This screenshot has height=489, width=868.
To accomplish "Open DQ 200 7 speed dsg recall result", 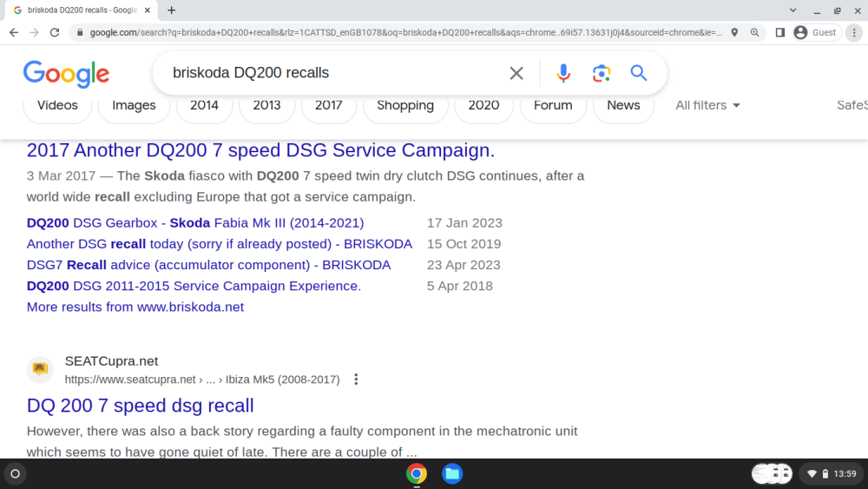I will click(x=140, y=406).
